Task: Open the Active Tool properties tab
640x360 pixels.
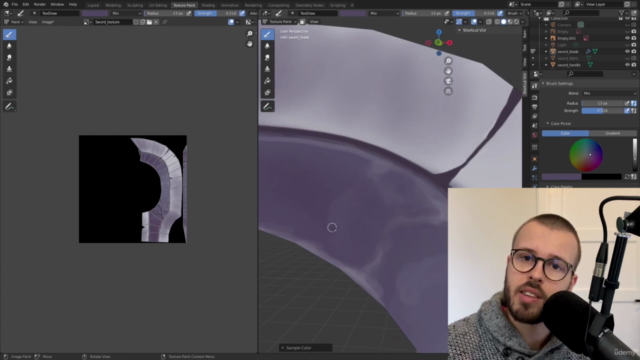Action: [535, 86]
